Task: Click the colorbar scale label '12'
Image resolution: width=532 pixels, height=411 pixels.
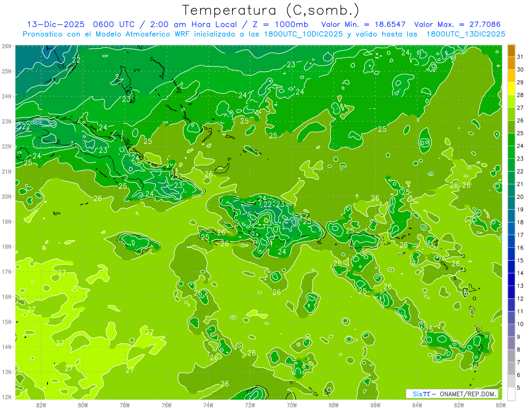Action: 520,298
